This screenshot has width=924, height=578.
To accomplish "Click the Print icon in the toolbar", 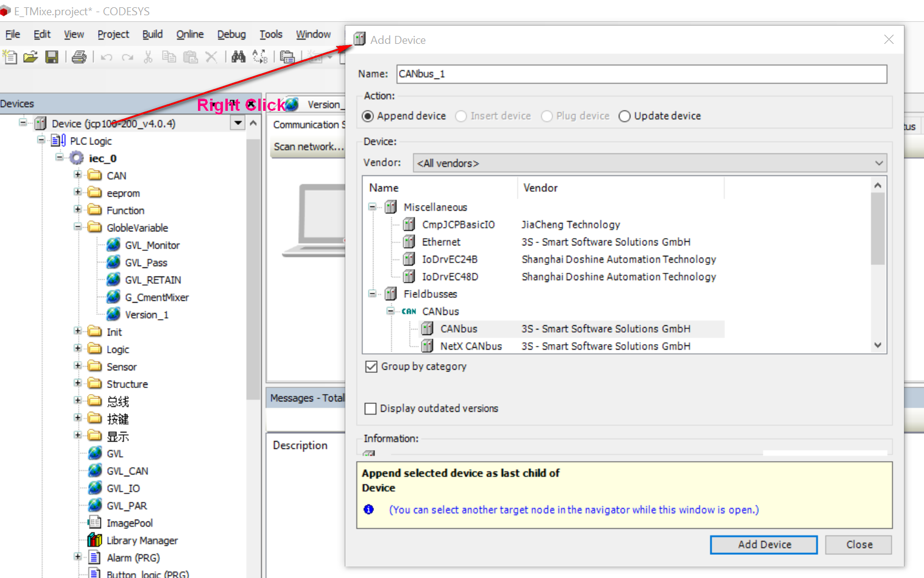I will [79, 57].
